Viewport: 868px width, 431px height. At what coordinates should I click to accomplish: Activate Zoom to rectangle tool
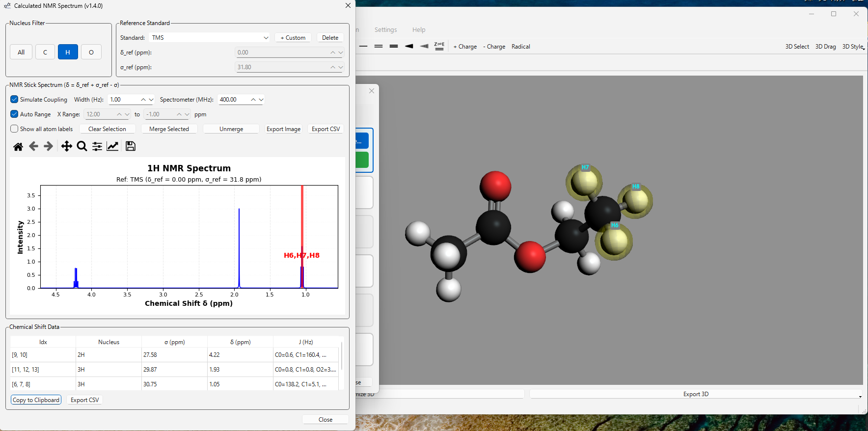(x=82, y=146)
